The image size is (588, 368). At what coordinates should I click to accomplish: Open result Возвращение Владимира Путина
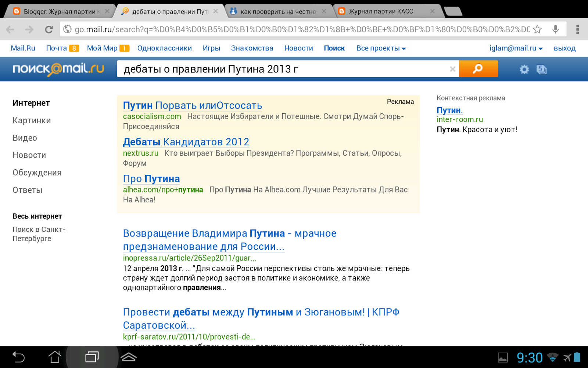(230, 240)
